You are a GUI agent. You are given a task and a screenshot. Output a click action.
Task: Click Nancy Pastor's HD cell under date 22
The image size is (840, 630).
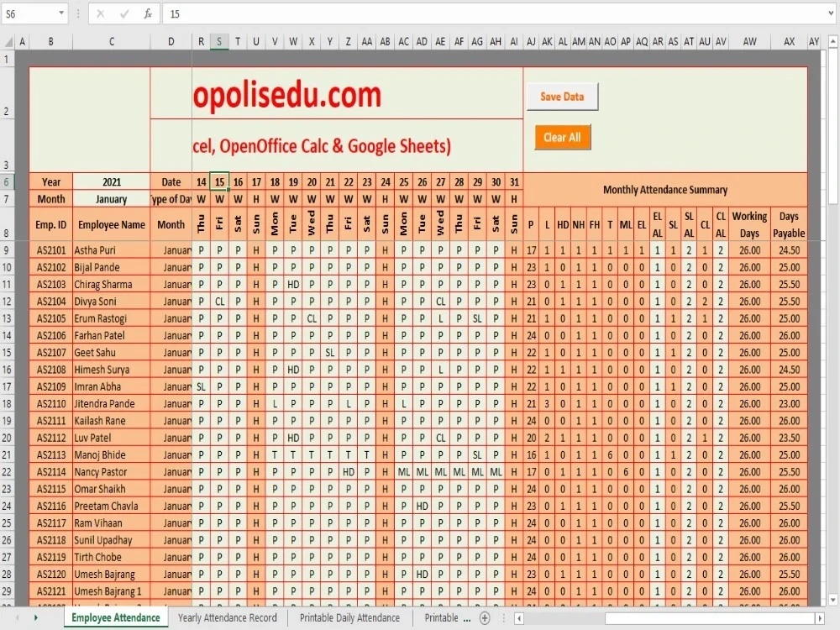point(349,472)
